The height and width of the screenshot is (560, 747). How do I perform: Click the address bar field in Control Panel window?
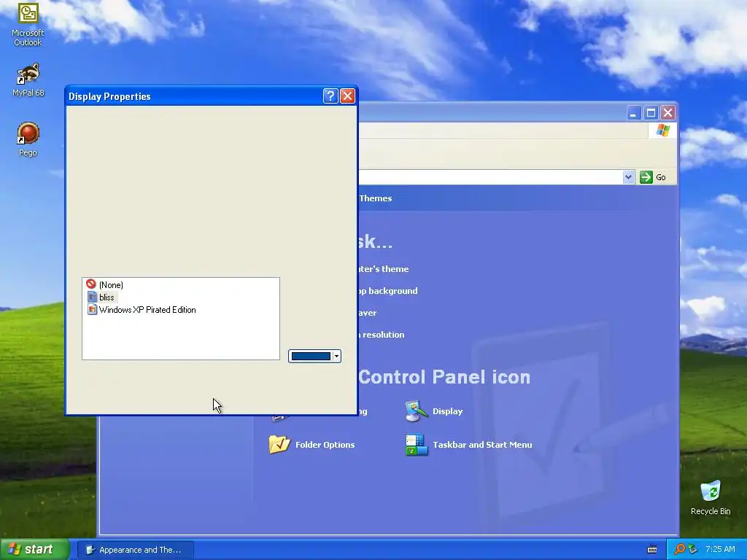490,177
